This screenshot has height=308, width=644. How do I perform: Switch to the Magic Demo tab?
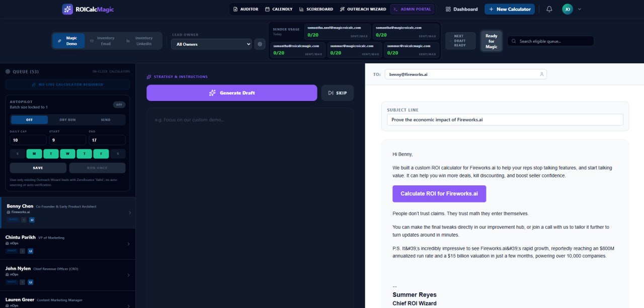click(68, 41)
